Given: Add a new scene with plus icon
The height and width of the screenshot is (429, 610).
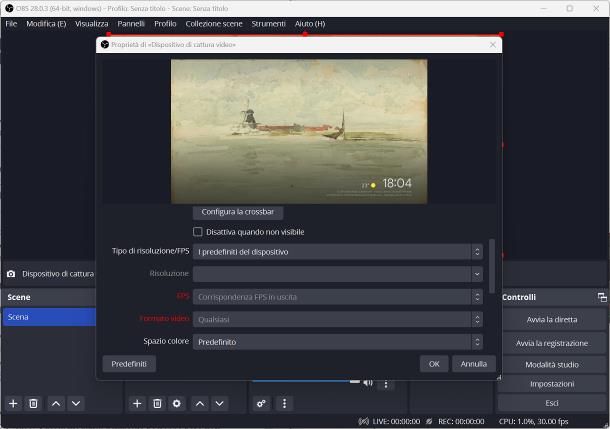Looking at the screenshot, I should coord(14,403).
